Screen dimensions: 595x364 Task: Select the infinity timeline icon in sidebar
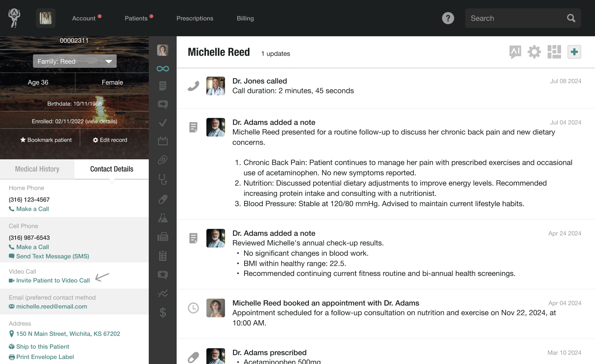(x=163, y=69)
